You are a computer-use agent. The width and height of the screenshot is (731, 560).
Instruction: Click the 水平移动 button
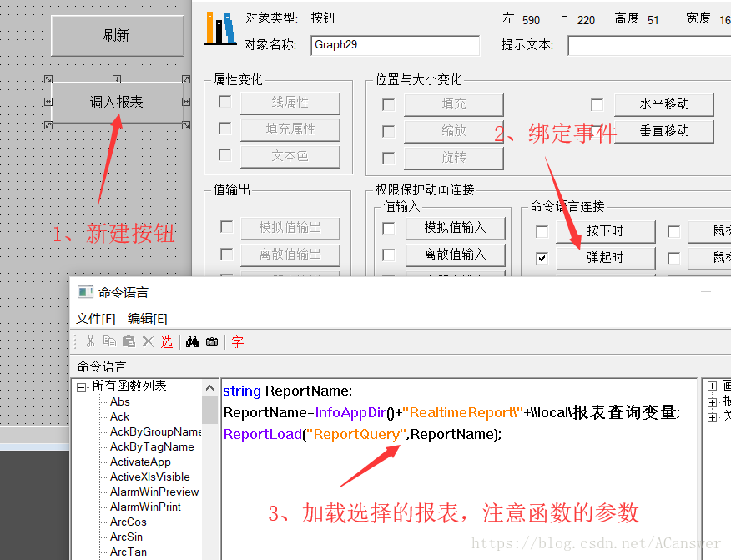pos(664,104)
